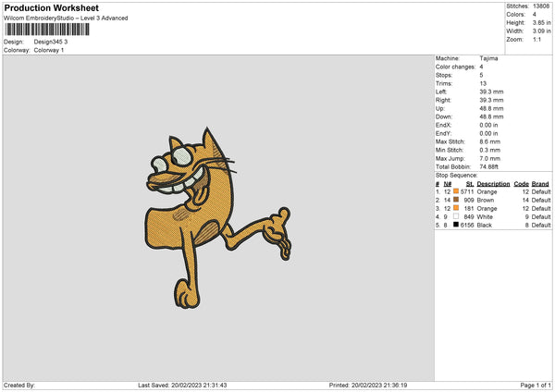Click the Color changes value

click(481, 67)
